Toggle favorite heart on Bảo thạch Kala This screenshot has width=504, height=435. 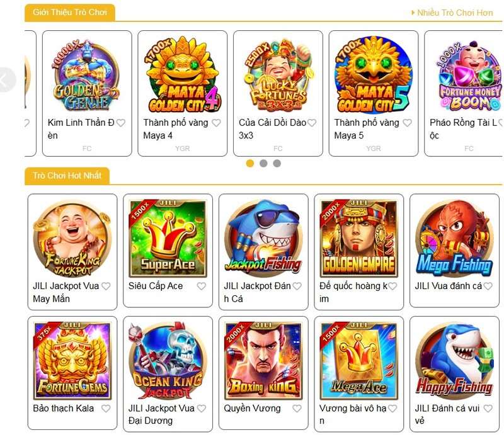point(106,409)
